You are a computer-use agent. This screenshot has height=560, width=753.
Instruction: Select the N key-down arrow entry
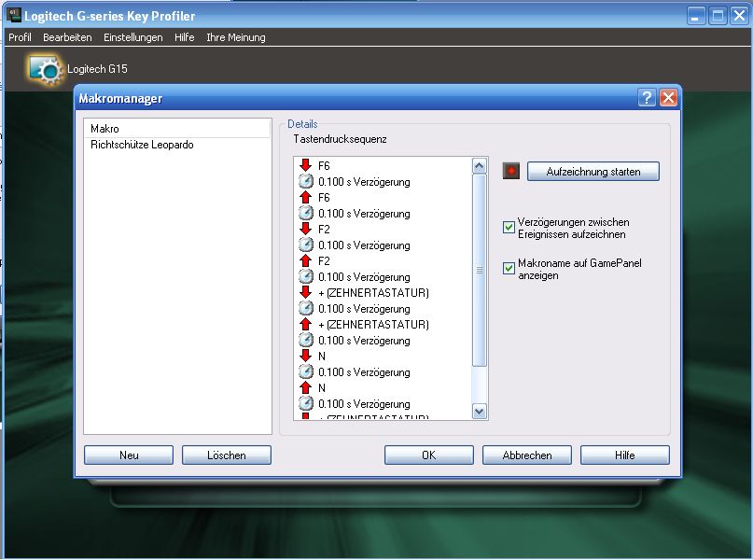pyautogui.click(x=305, y=357)
